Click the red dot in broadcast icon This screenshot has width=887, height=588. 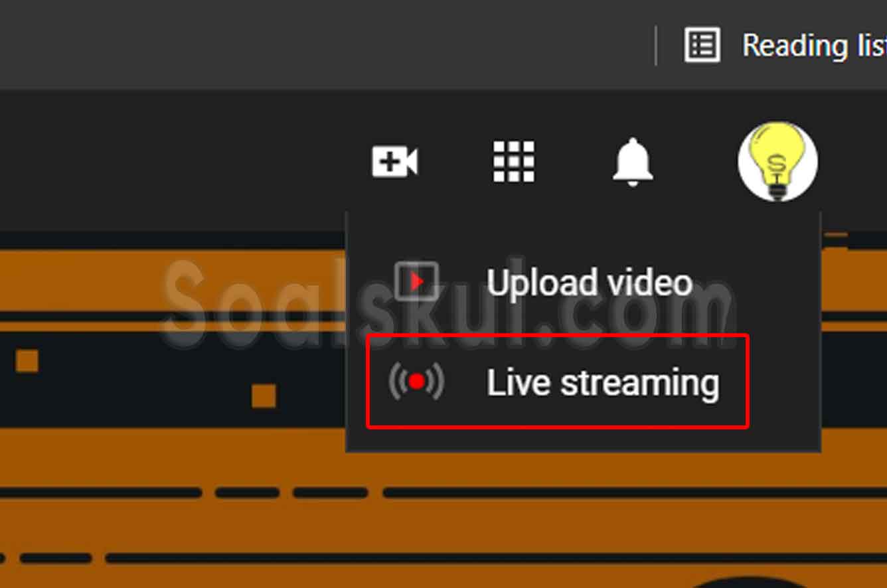click(416, 382)
